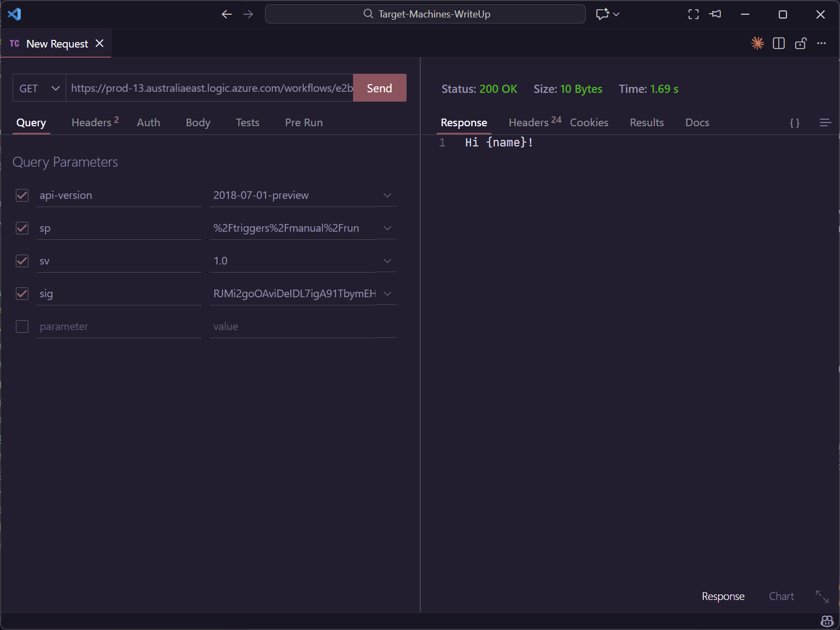Disable the sig query parameter checkbox
840x630 pixels.
[x=22, y=293]
